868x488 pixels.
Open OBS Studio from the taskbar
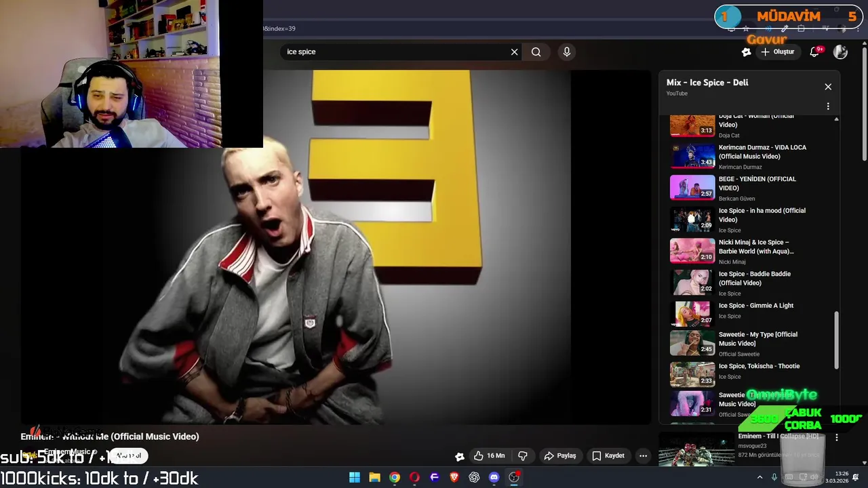pyautogui.click(x=514, y=477)
